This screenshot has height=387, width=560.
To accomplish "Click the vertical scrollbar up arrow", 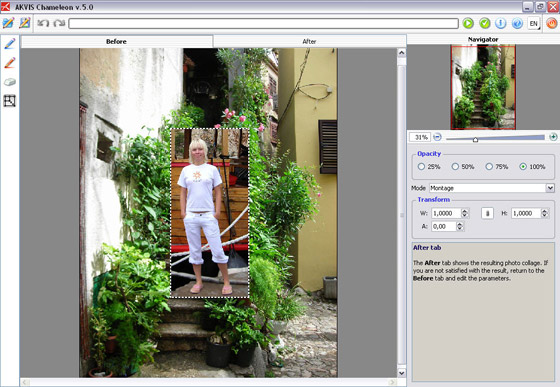I will pyautogui.click(x=402, y=53).
